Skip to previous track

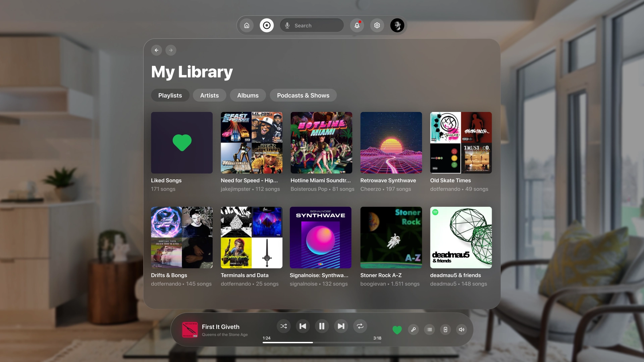[303, 326]
